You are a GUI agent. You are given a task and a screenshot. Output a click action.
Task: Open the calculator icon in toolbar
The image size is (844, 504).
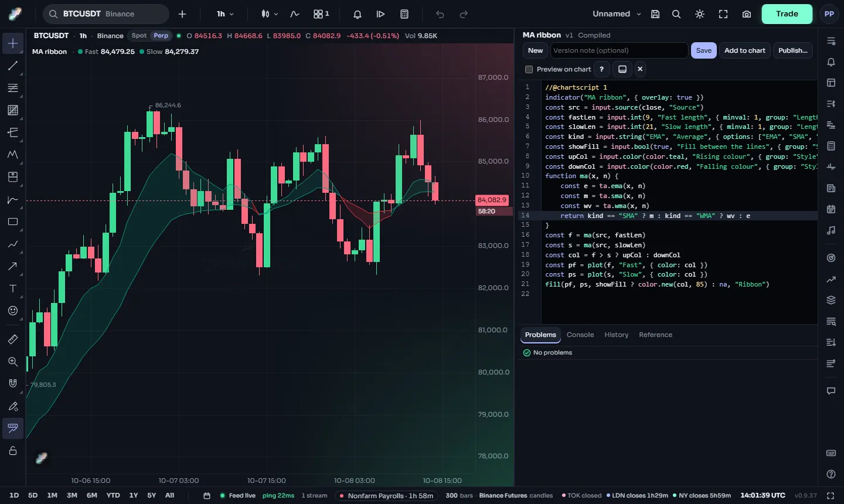[404, 14]
